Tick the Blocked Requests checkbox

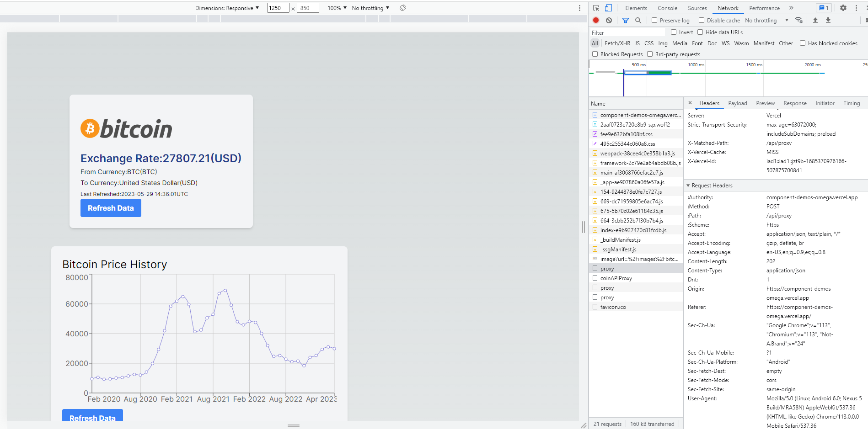(595, 54)
